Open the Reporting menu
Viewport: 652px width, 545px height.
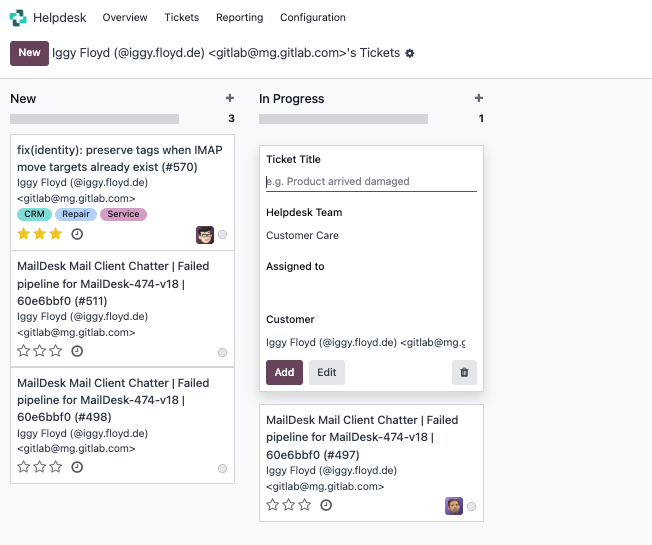click(240, 17)
